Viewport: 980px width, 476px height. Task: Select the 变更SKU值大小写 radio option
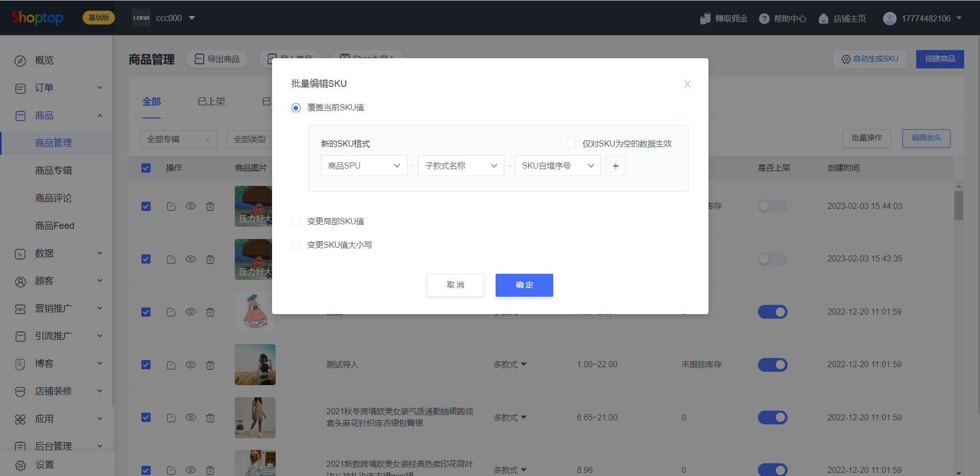(x=296, y=245)
